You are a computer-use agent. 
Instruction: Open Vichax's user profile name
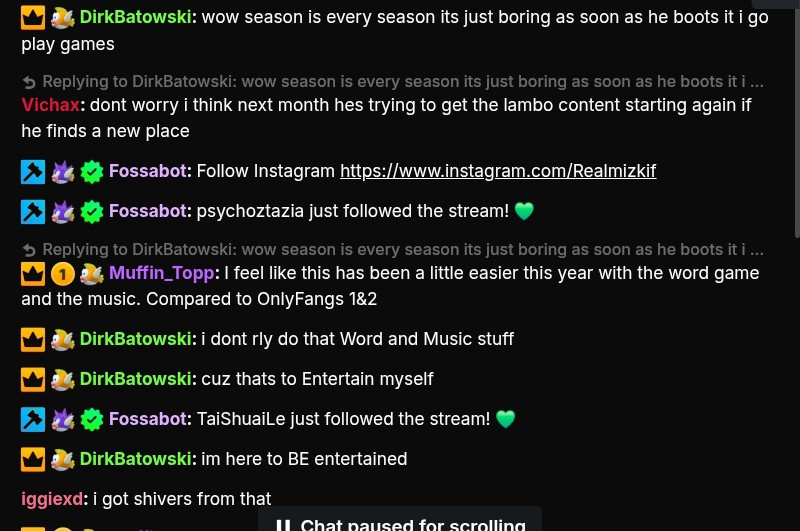click(50, 105)
